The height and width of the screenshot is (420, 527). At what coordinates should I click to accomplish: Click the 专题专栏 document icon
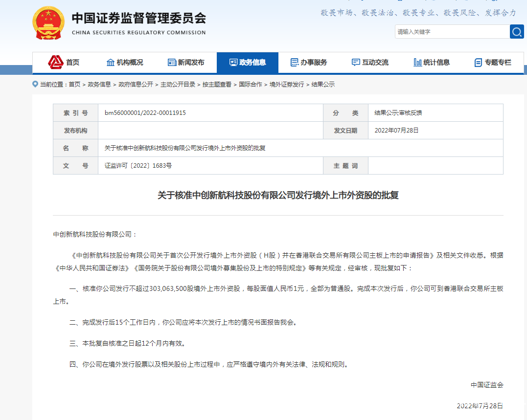[x=478, y=63]
